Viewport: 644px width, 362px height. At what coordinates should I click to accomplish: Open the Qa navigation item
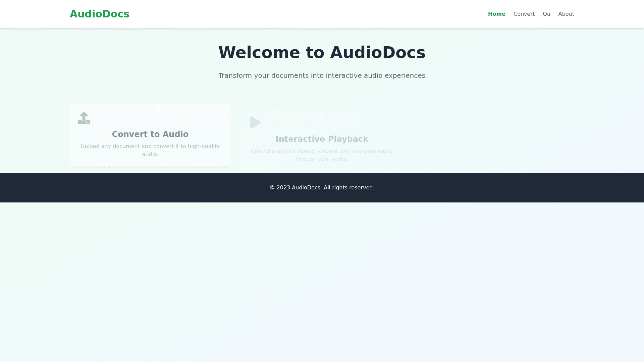point(546,14)
